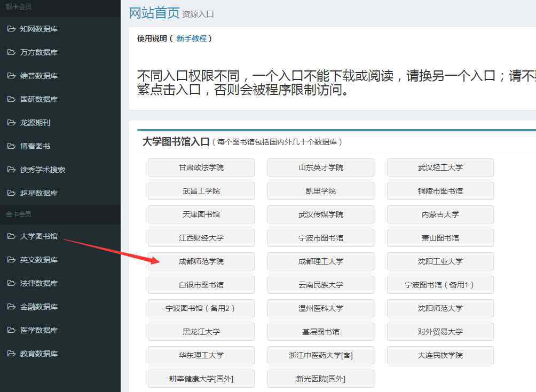Click the folder icon beside 大学图书馆
This screenshot has width=536, height=392.
click(11, 236)
